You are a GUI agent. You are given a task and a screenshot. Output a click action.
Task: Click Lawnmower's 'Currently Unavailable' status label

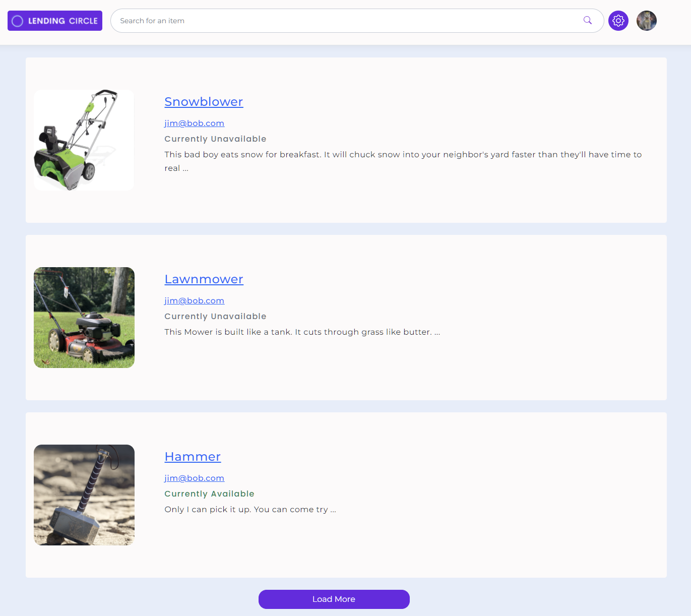215,317
